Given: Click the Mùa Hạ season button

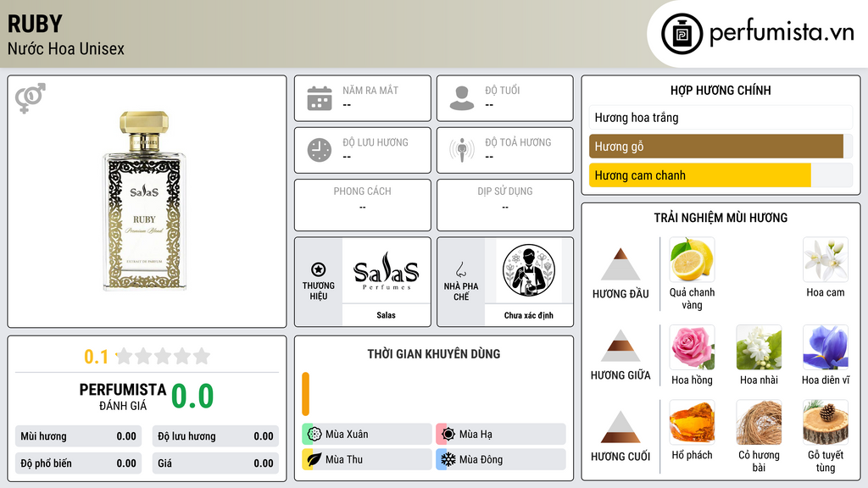Looking at the screenshot, I should pos(501,435).
